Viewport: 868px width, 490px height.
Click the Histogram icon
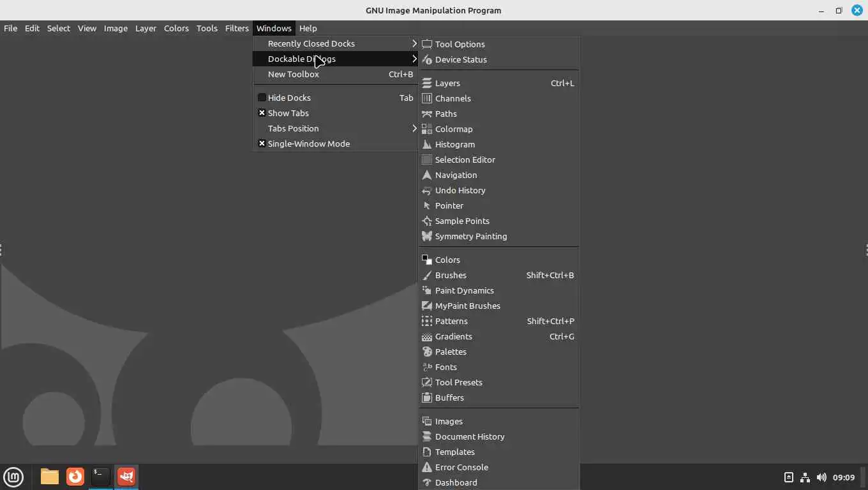click(x=427, y=144)
